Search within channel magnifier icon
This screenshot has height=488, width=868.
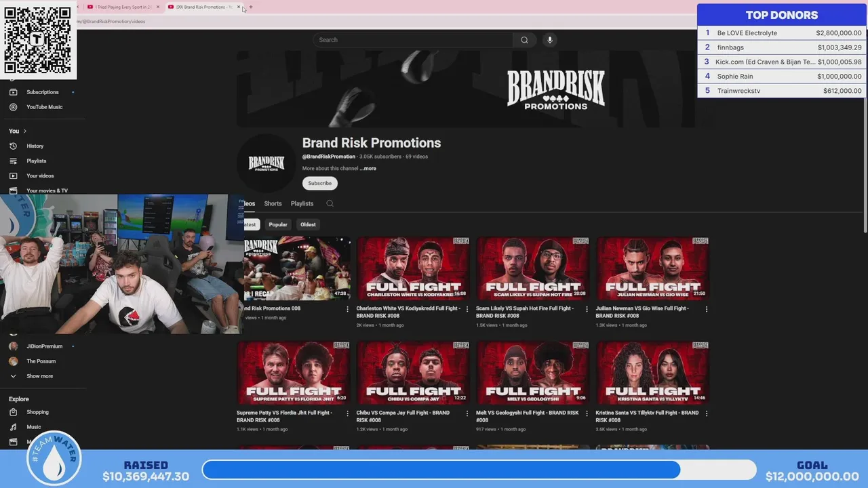[x=330, y=203]
